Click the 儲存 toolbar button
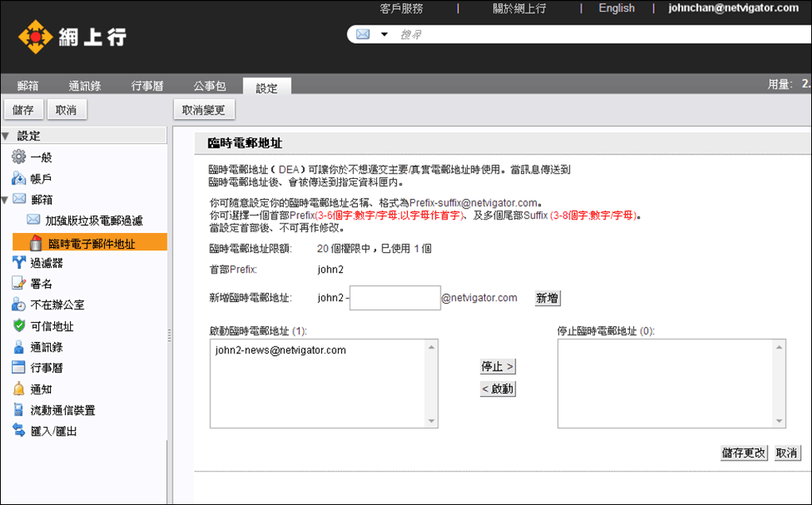Image resolution: width=812 pixels, height=505 pixels. click(x=23, y=110)
